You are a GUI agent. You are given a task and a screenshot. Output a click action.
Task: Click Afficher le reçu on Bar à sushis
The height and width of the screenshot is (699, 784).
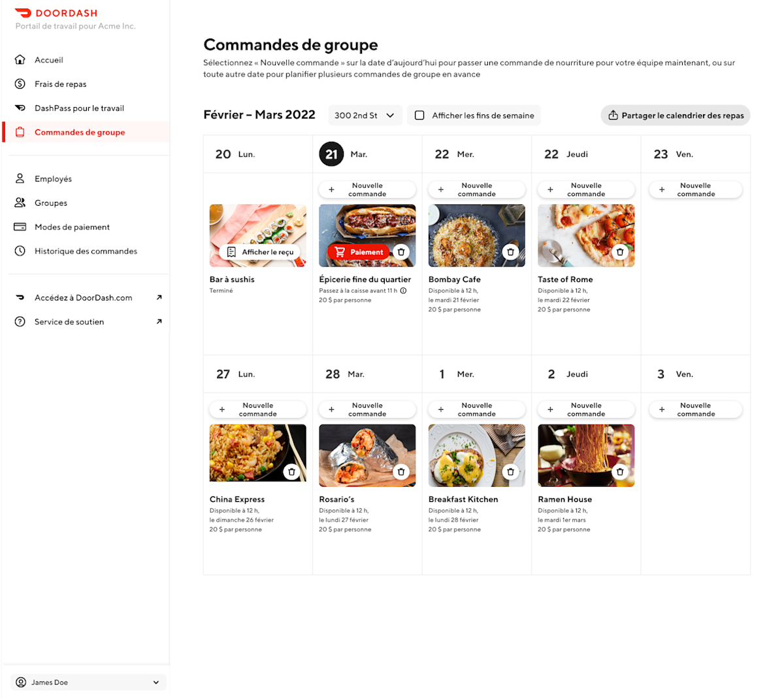coord(260,252)
